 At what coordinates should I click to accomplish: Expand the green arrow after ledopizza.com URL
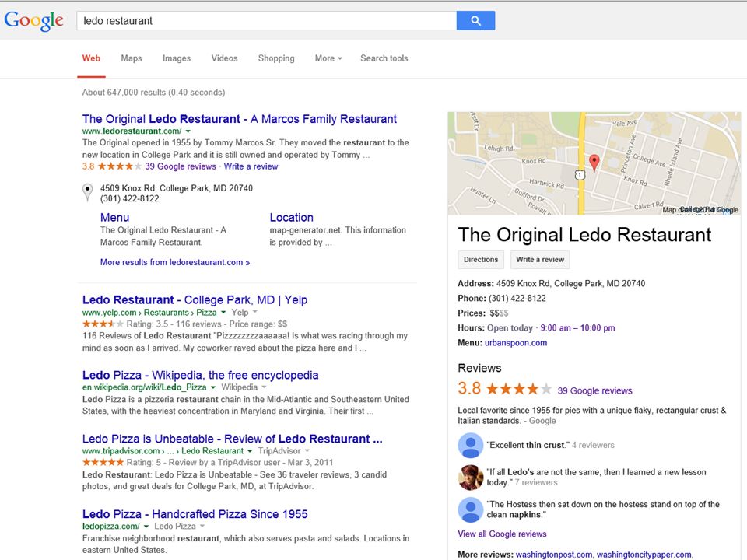[x=146, y=527]
